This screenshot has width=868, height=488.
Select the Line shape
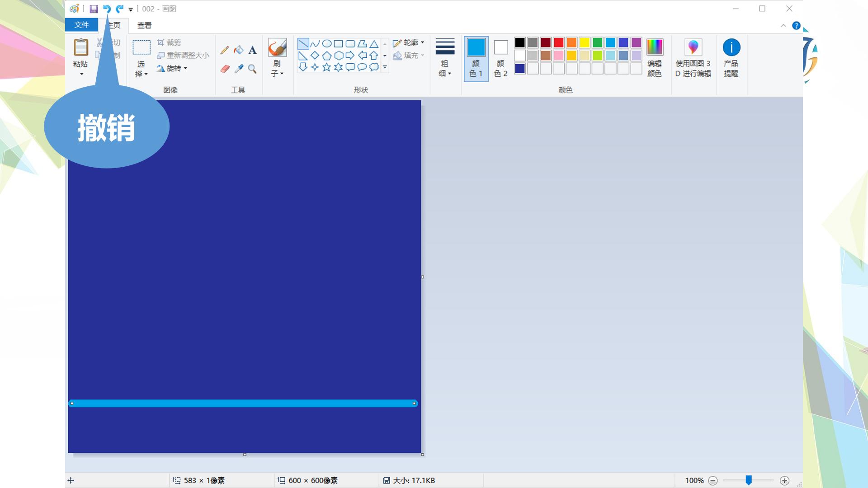pyautogui.click(x=303, y=44)
